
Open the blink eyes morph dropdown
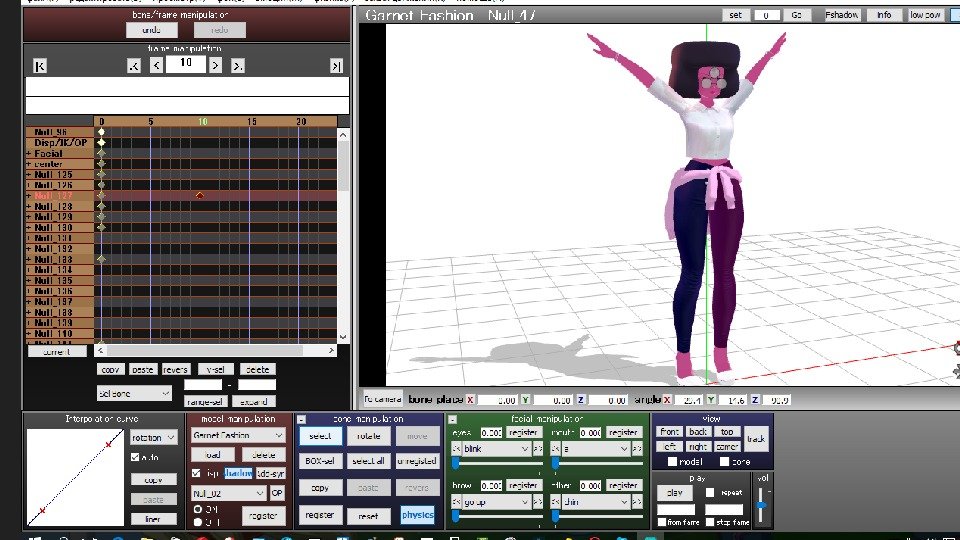[x=496, y=450]
